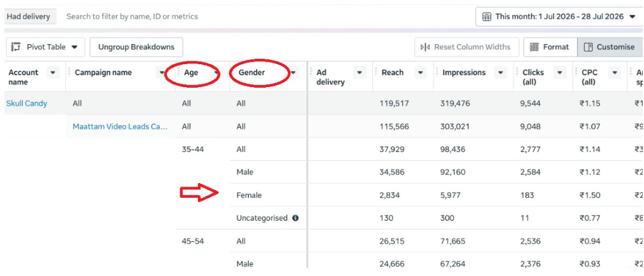Open the Account name column menu arrow
The width and height of the screenshot is (644, 276).
click(52, 72)
